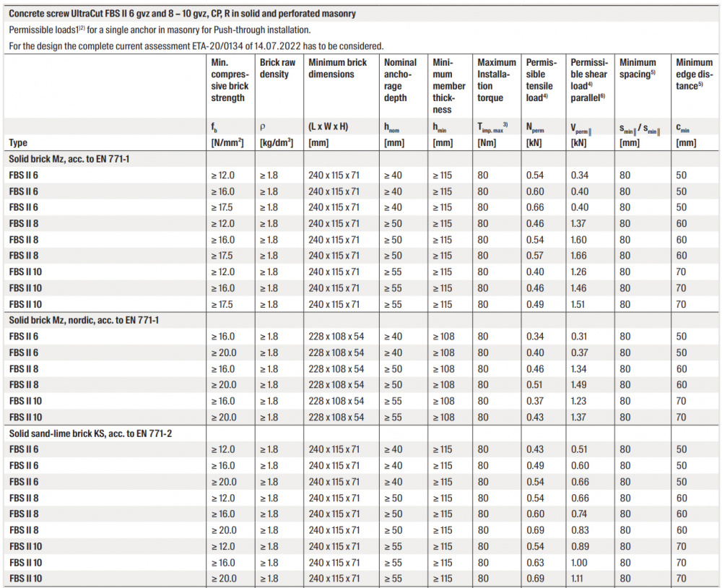Click section heading 'Solid sand-lime brick KS, acc. to EN 771-2'
This screenshot has height=588, width=722.
click(x=90, y=433)
